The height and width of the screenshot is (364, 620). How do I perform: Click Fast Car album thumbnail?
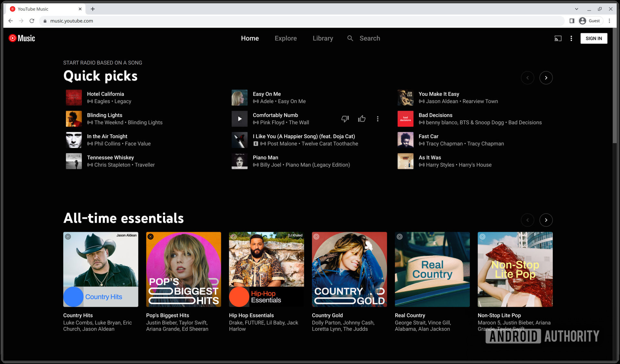[405, 140]
